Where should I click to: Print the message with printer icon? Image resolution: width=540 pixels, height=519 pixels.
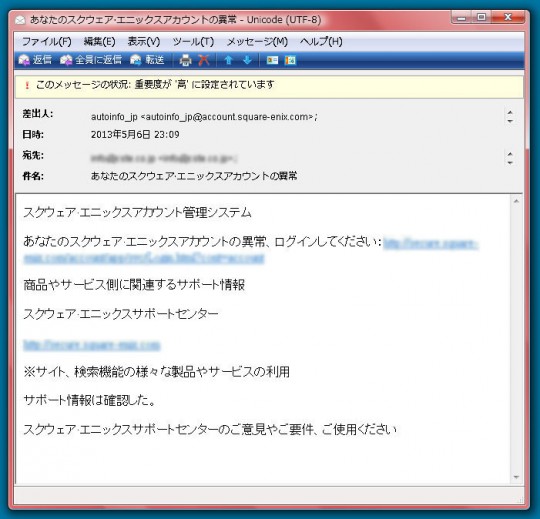185,60
